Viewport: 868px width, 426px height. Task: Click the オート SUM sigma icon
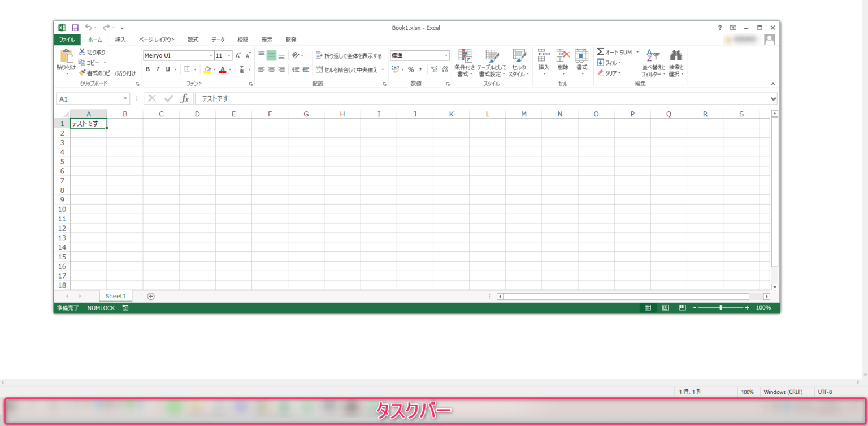point(601,52)
